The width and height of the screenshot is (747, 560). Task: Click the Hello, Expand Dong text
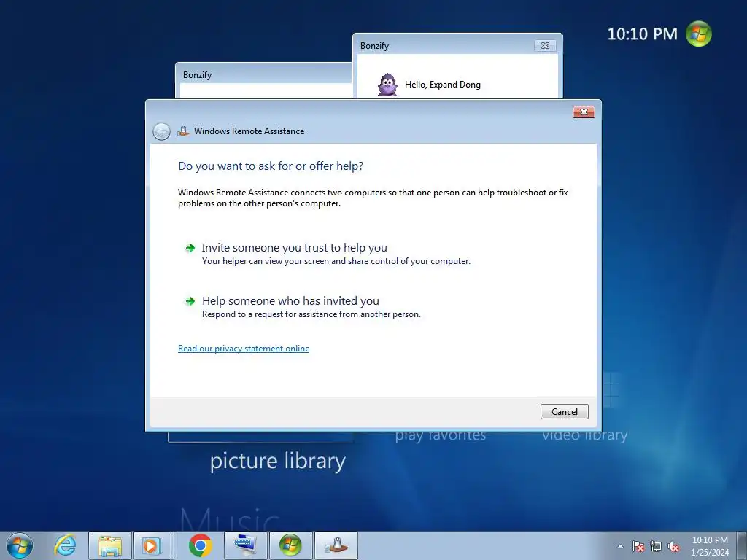[443, 85]
